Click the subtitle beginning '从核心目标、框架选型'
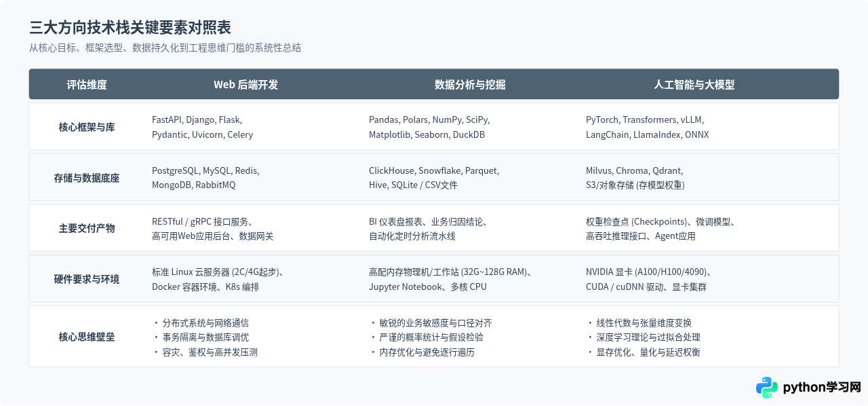The width and height of the screenshot is (868, 406). point(165,48)
